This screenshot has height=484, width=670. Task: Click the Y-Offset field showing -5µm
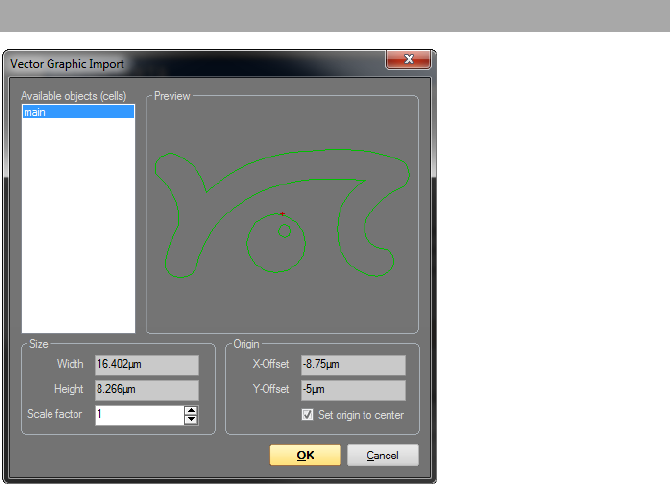tap(353, 390)
